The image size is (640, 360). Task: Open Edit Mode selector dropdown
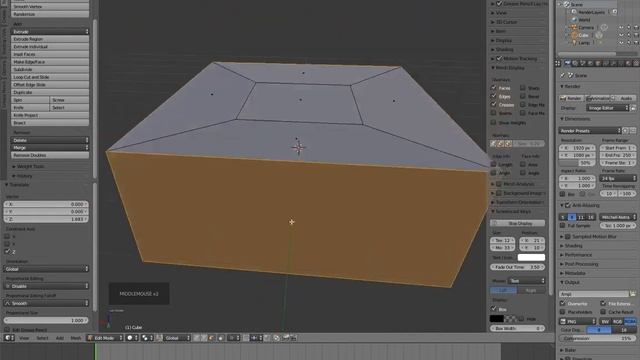coord(105,338)
